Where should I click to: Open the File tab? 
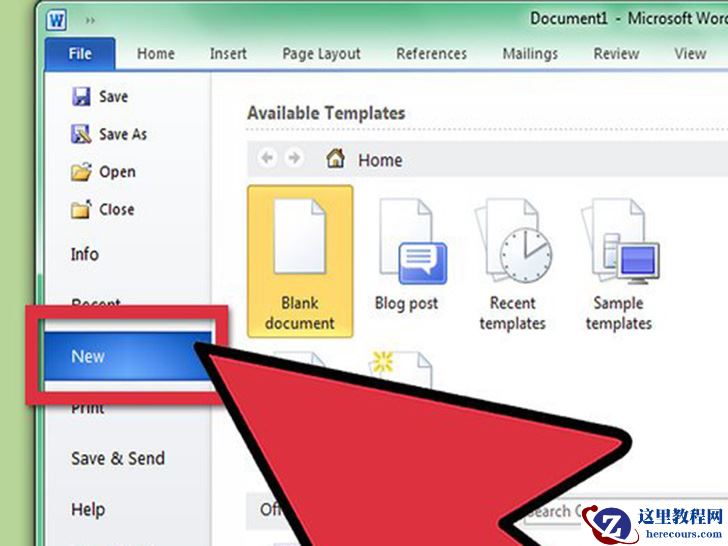pyautogui.click(x=80, y=54)
